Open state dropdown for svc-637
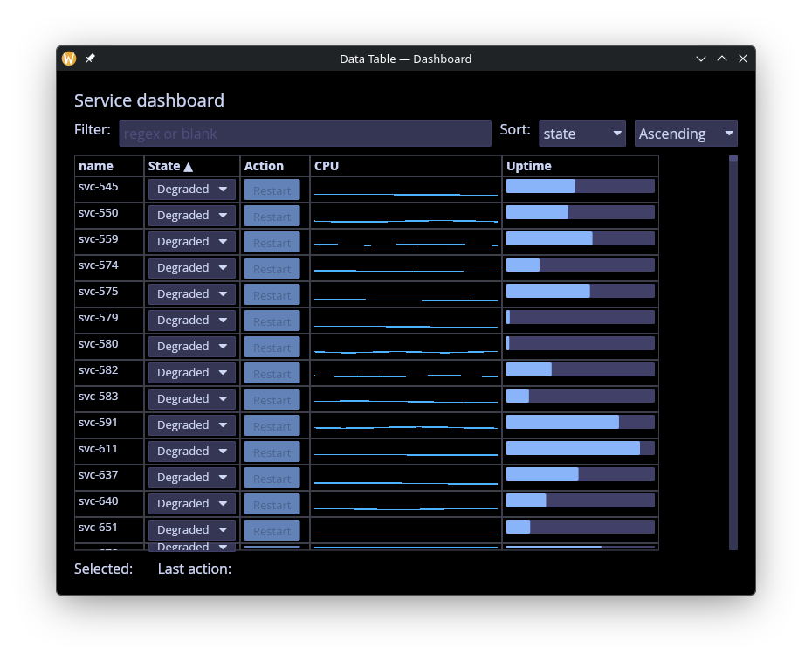 pos(191,478)
